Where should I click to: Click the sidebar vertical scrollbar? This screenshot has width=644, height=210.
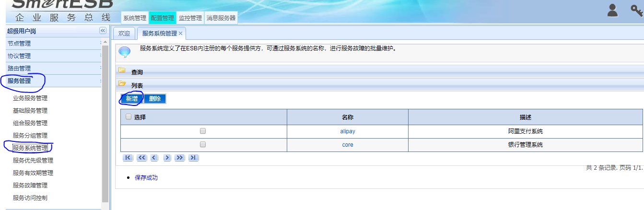[x=105, y=120]
